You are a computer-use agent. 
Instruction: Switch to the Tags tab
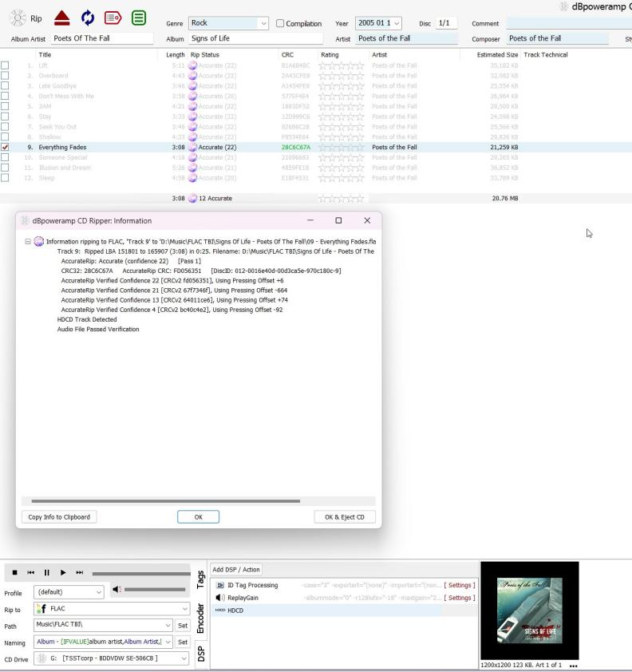[200, 579]
